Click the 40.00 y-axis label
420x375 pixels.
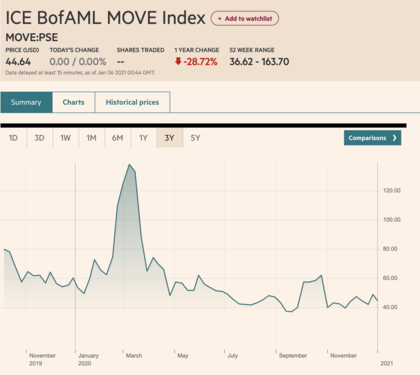pos(390,307)
